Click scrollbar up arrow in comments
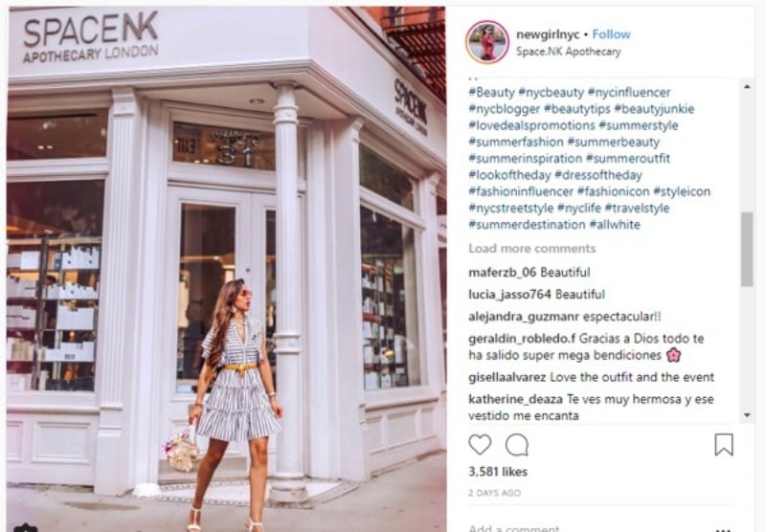This screenshot has width=766, height=532. click(747, 87)
